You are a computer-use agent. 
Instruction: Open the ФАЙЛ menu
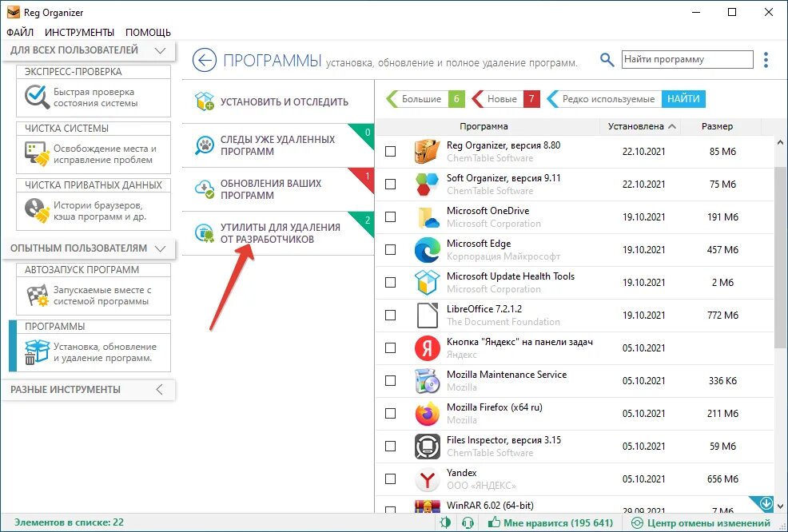point(20,32)
